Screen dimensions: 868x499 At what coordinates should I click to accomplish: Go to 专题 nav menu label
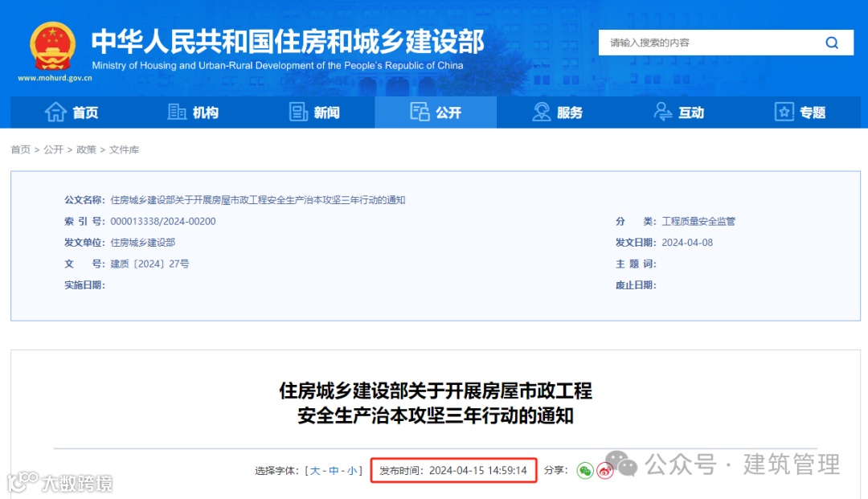(x=813, y=112)
